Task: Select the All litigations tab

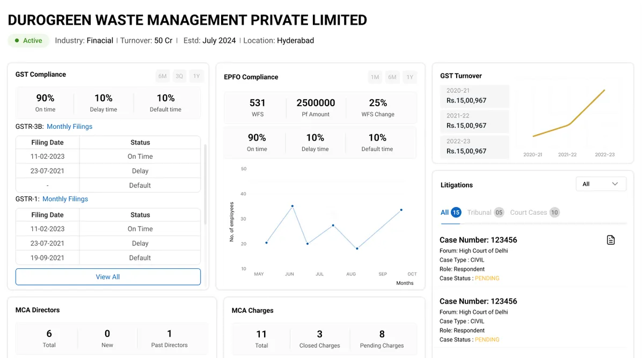Action: click(x=451, y=213)
